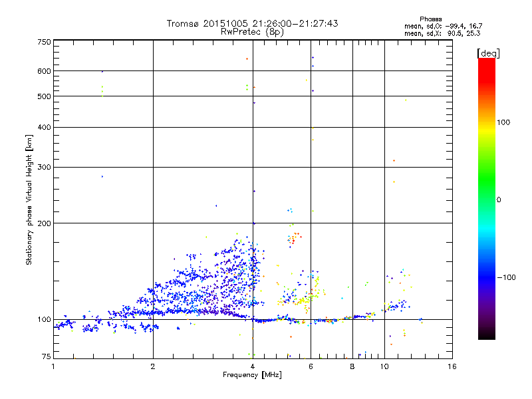Viewport: 532px width, 399px height.
Task: Click the rainbow phase colorbar
Action: (x=487, y=199)
